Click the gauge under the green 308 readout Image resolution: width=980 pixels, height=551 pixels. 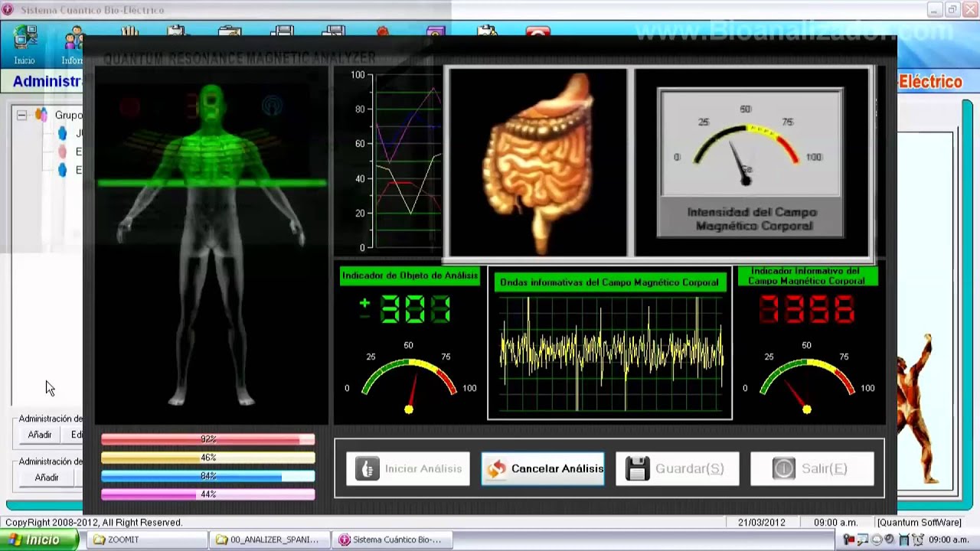tap(409, 379)
